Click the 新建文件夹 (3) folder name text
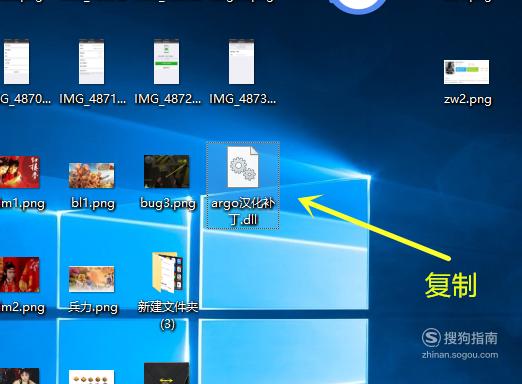Image resolution: width=522 pixels, height=384 pixels. [168, 315]
